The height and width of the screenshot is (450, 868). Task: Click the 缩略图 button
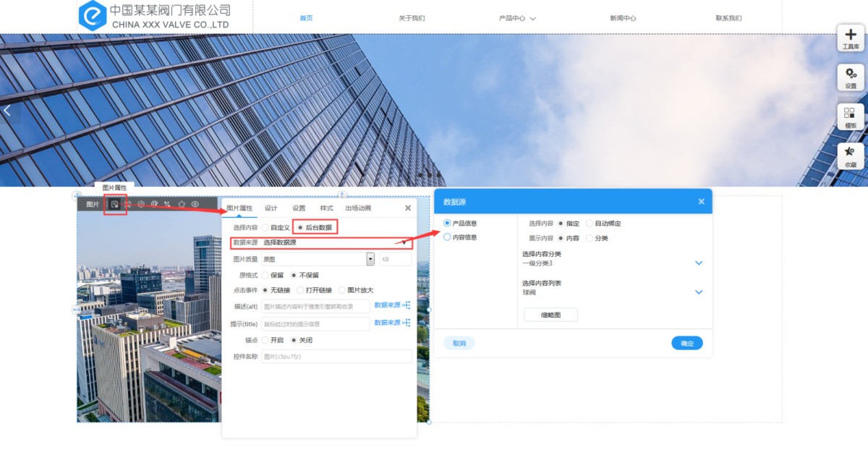(550, 315)
